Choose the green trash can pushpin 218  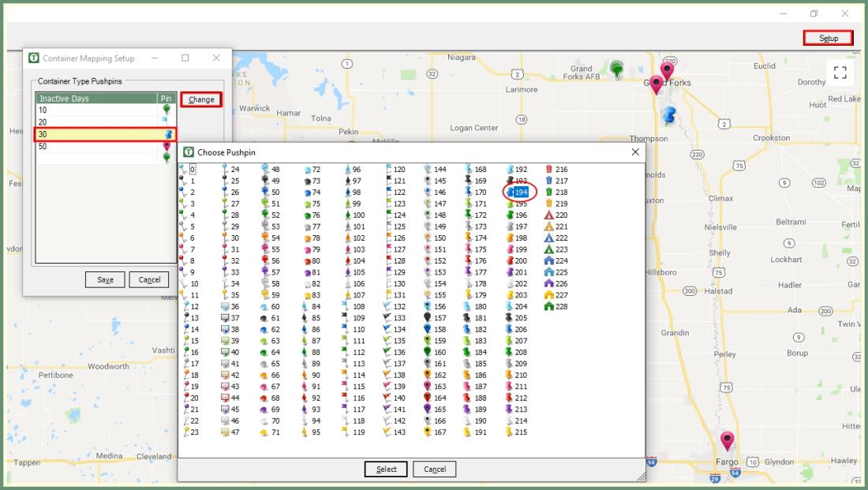(556, 192)
